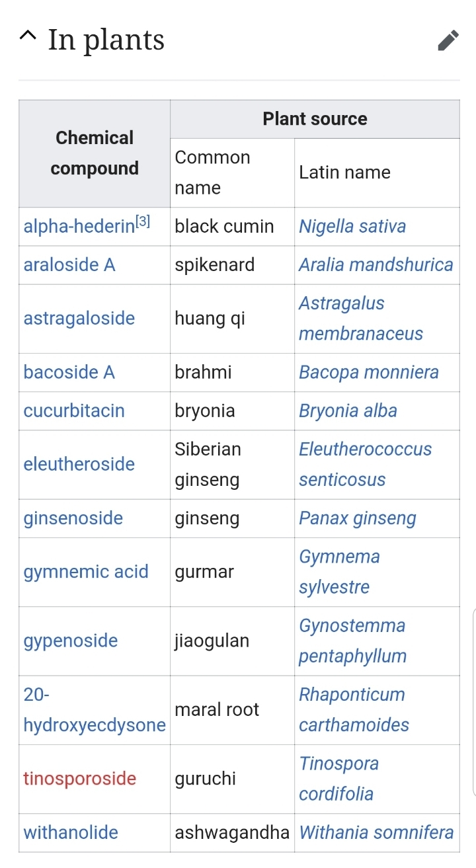Image resolution: width=476 pixels, height=868 pixels.
Task: Follow the Withania somnifera link
Action: 376,832
